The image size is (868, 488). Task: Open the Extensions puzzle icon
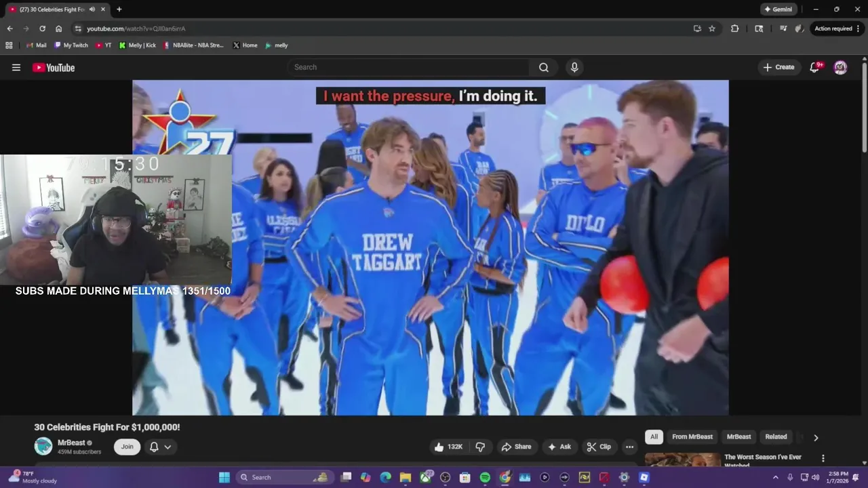coord(734,28)
